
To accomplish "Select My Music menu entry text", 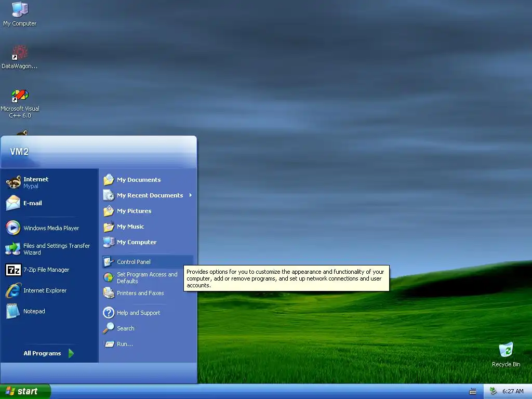I will pyautogui.click(x=130, y=227).
